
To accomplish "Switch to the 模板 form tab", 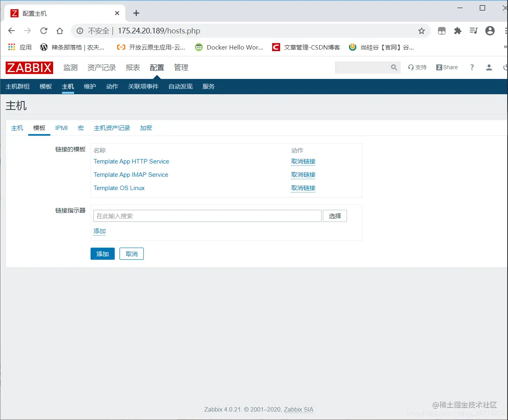I will (39, 128).
